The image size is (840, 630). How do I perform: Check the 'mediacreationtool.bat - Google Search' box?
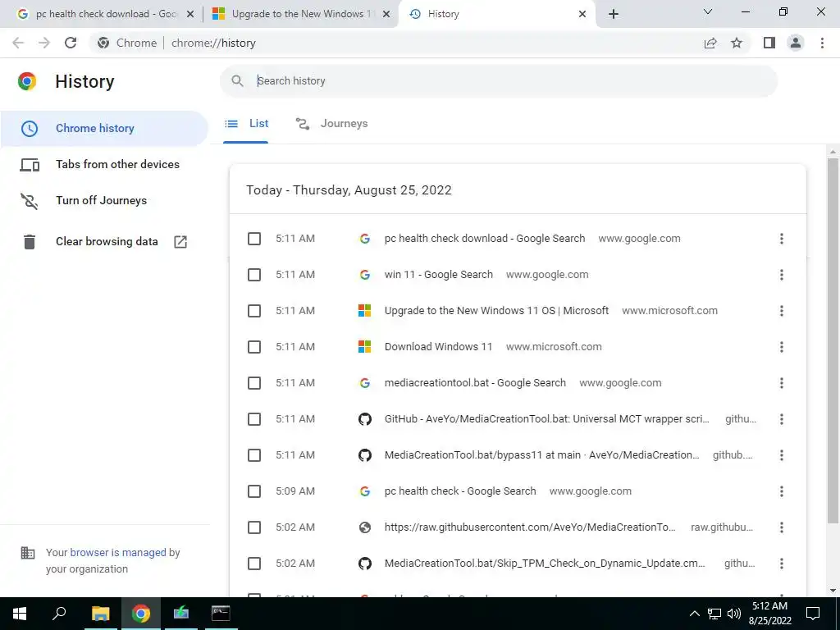pyautogui.click(x=254, y=383)
